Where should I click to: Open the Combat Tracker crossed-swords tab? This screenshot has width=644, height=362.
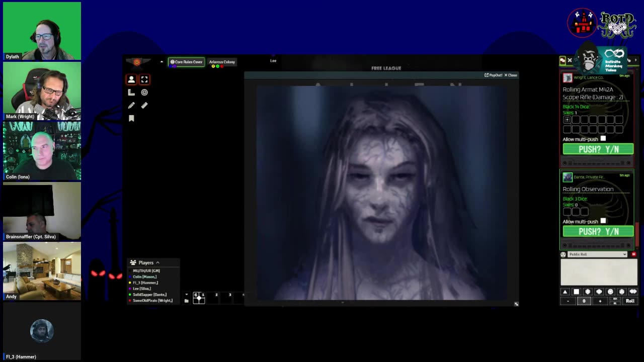coord(570,60)
